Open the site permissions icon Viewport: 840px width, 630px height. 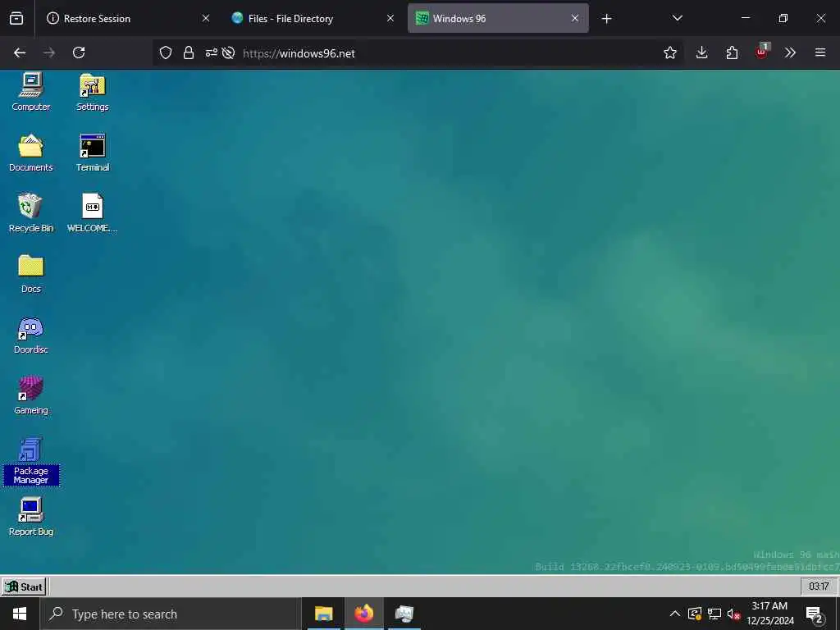pyautogui.click(x=212, y=52)
